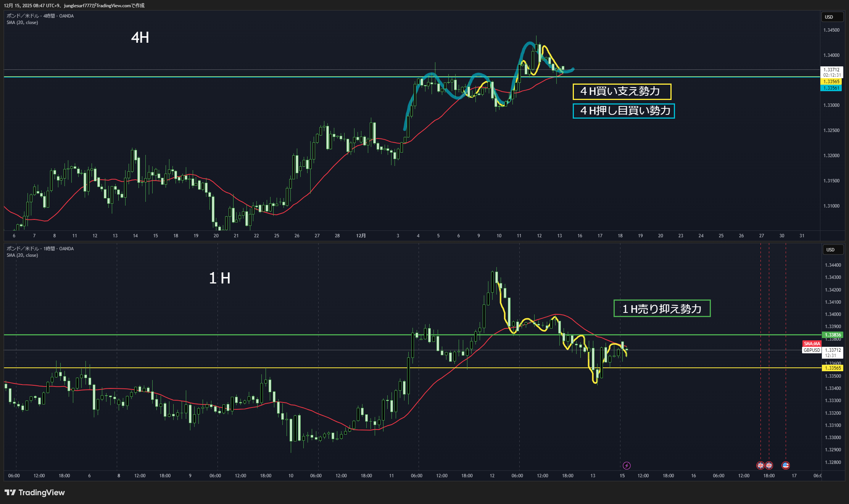The height and width of the screenshot is (504, 849).
Task: Open the USD currency selector on 1H chart
Action: 833,250
